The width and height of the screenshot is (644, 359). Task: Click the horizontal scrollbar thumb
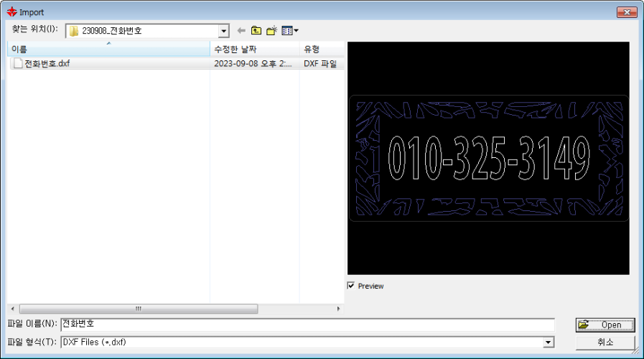coord(139,309)
